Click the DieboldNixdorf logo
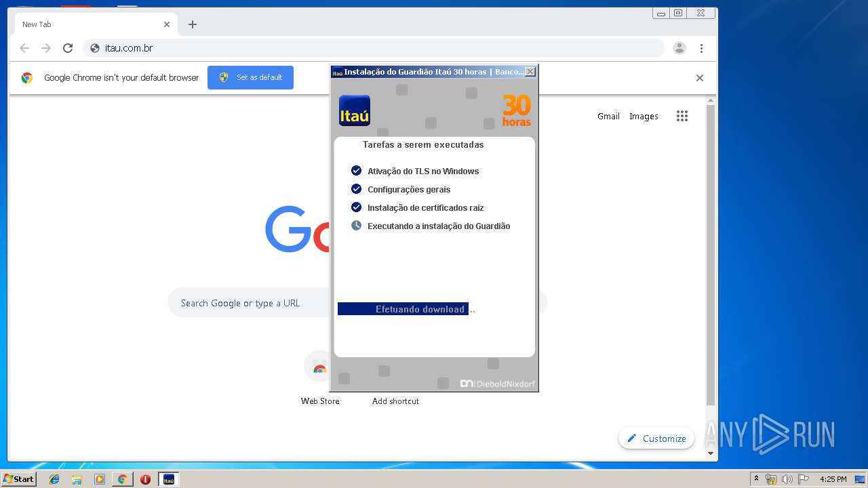The width and height of the screenshot is (868, 488). coord(498,384)
